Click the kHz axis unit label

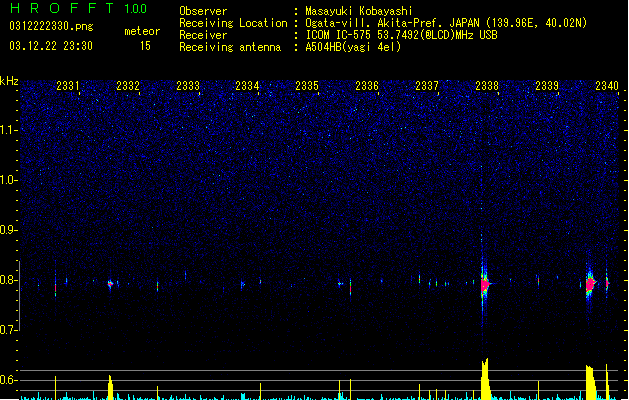pyautogui.click(x=9, y=81)
